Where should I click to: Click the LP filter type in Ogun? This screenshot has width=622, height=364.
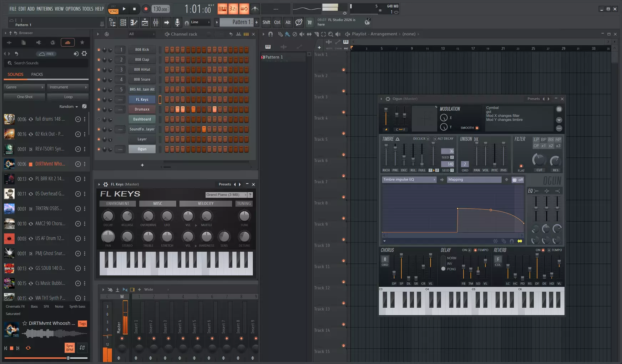536,140
